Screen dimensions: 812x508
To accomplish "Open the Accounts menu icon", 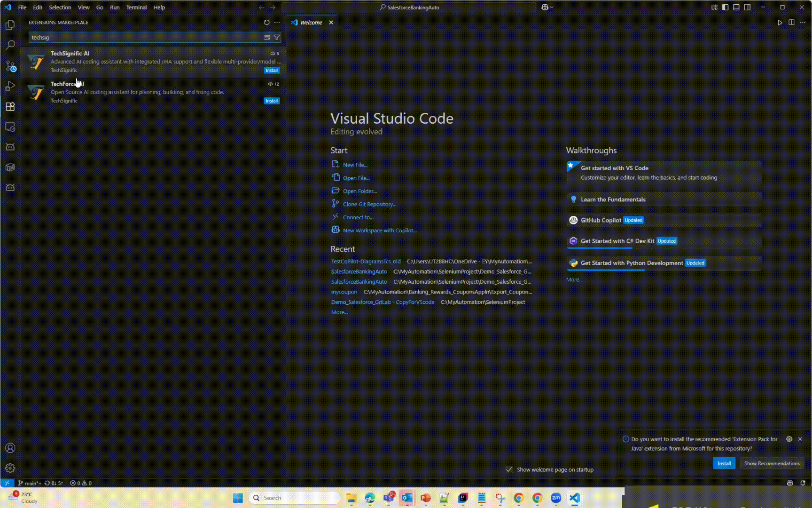I will coord(10,448).
